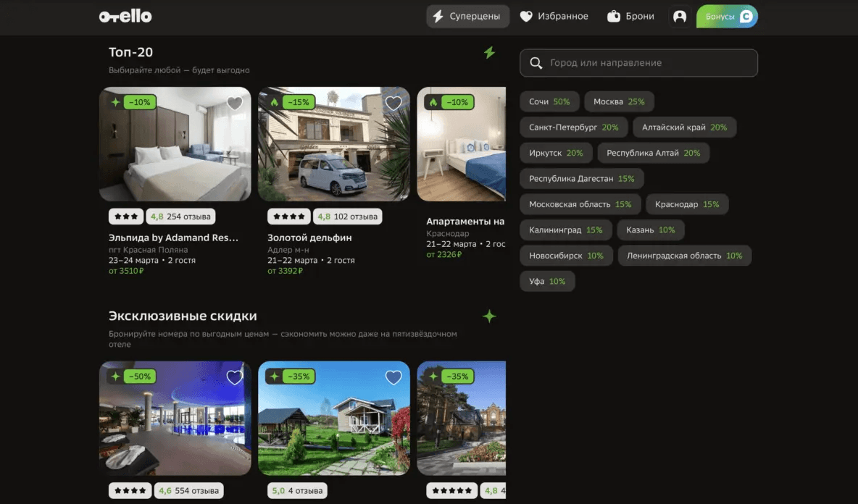Viewport: 858px width, 504px height.
Task: Click four-star rating of Золотой дельфин
Action: coord(289,217)
